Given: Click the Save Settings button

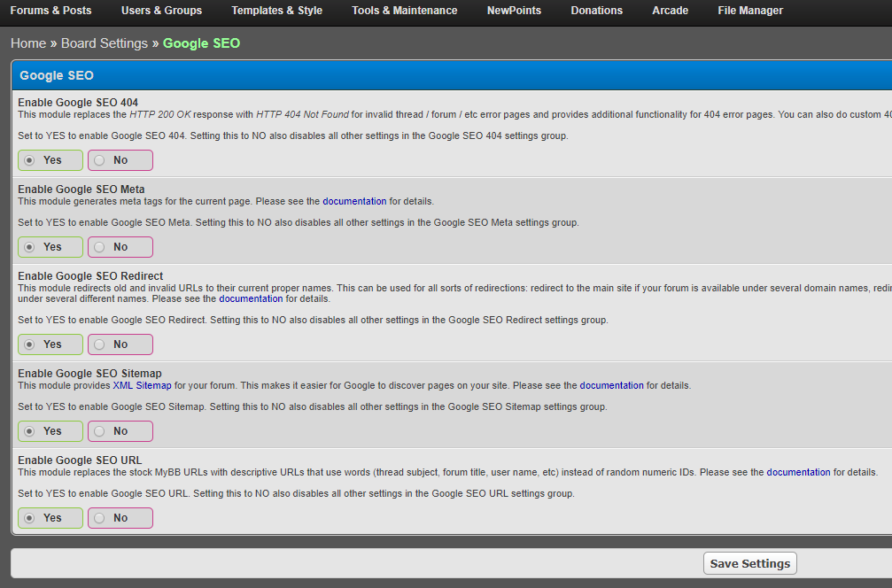Looking at the screenshot, I should [749, 564].
